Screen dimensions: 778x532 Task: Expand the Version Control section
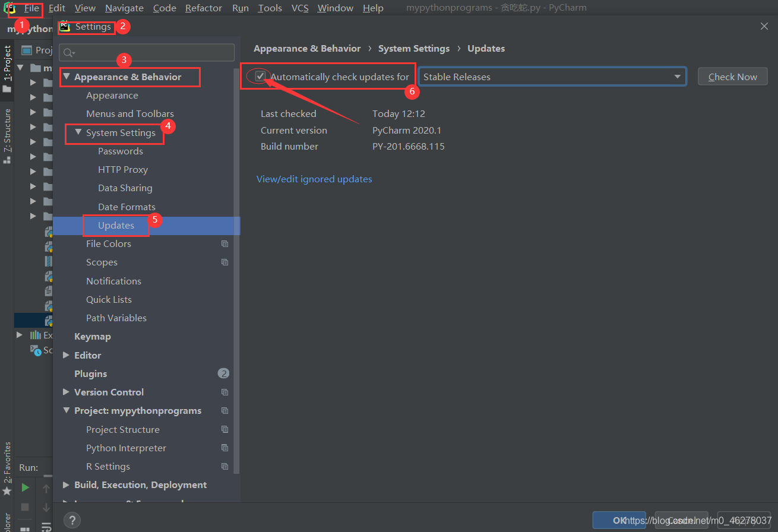(x=66, y=392)
